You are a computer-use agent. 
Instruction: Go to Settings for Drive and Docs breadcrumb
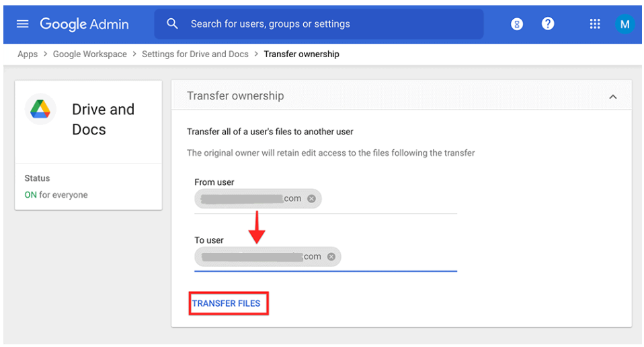tap(195, 54)
